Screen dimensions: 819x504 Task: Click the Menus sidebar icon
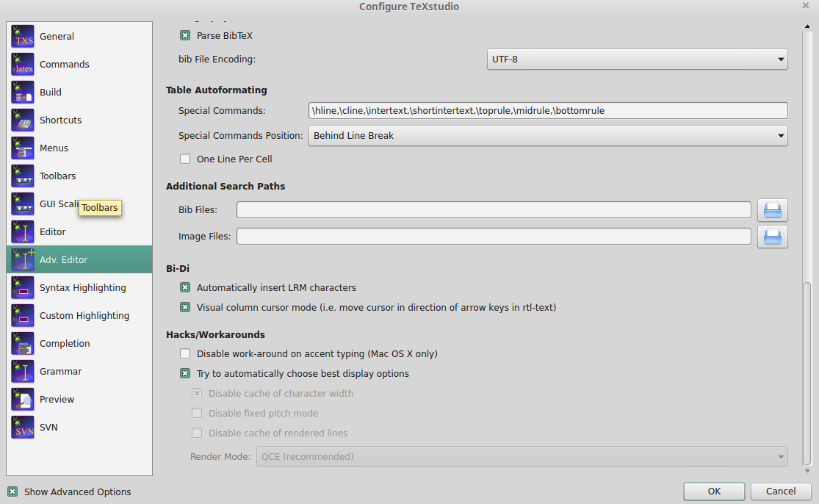23,148
